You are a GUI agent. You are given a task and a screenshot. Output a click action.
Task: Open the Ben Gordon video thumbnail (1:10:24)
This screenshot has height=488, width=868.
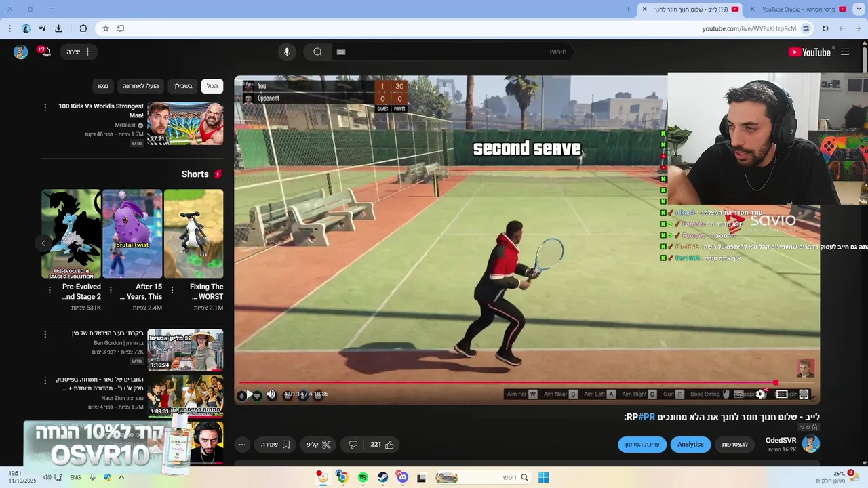(185, 350)
